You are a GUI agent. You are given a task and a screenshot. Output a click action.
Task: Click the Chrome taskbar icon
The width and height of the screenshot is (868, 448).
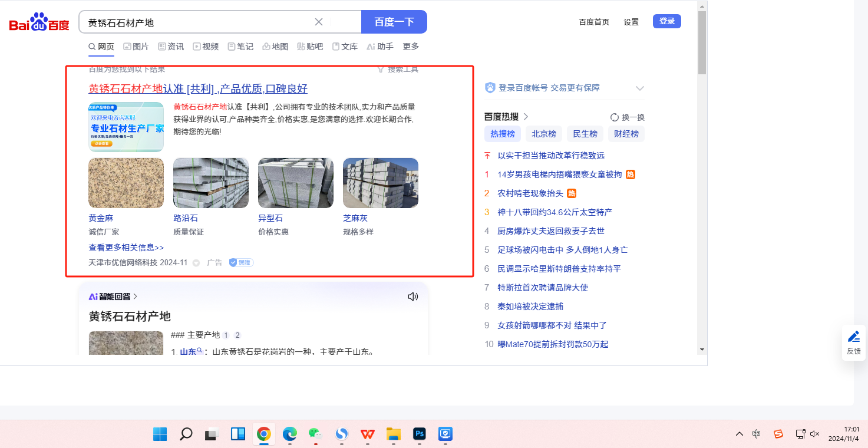point(263,434)
